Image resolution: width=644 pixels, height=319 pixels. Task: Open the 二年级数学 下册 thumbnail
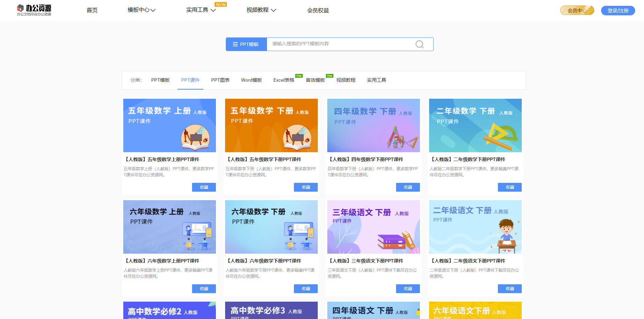click(x=475, y=125)
